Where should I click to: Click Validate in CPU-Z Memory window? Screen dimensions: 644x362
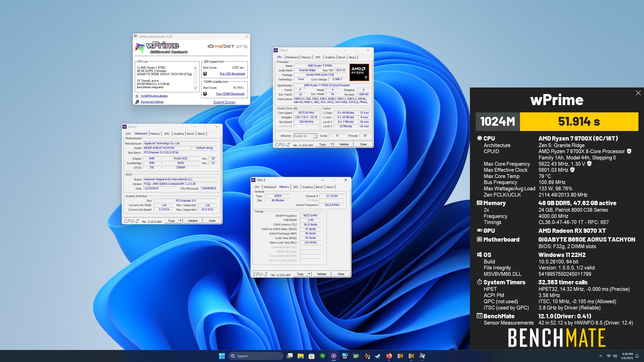click(x=321, y=274)
